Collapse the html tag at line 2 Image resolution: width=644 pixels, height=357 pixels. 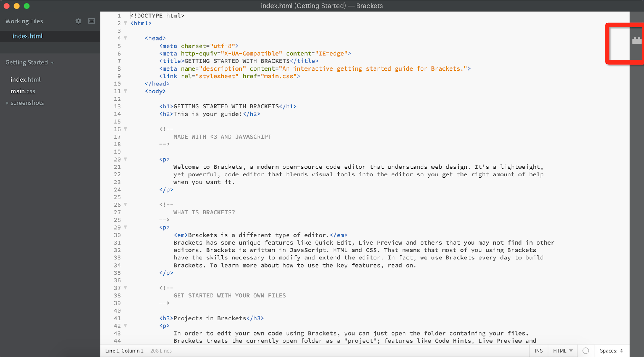pos(126,23)
